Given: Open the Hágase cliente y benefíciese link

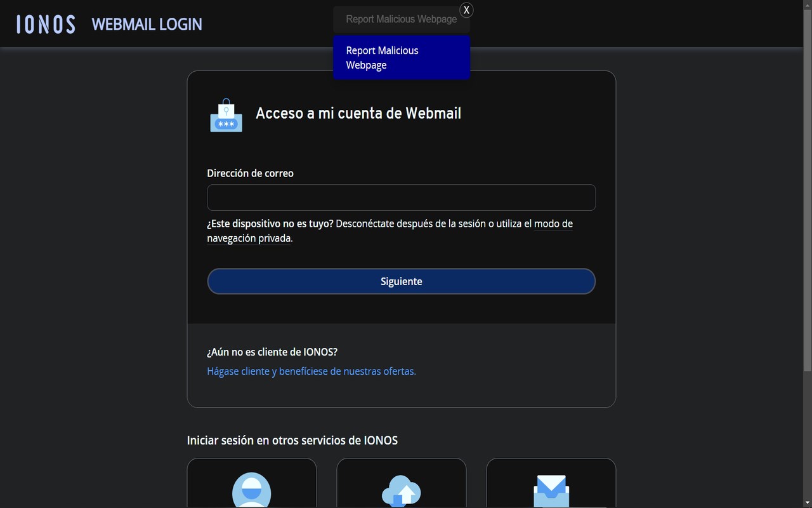Looking at the screenshot, I should click(311, 371).
